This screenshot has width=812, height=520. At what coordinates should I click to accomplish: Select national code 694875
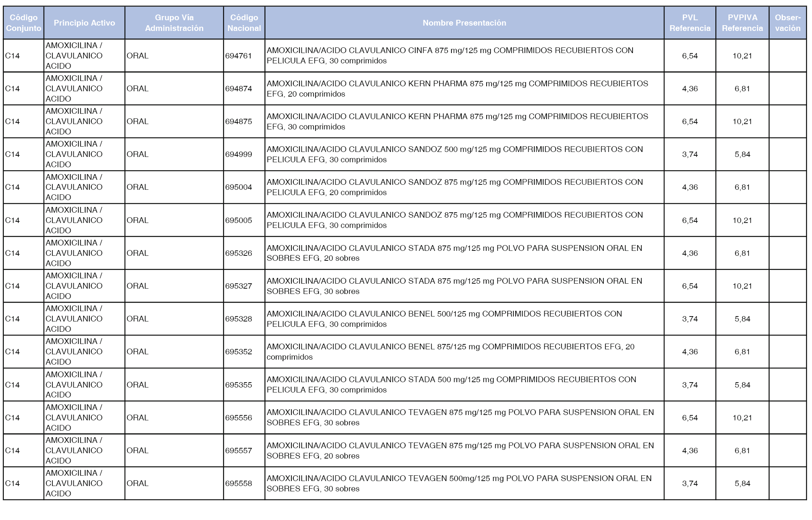point(239,121)
